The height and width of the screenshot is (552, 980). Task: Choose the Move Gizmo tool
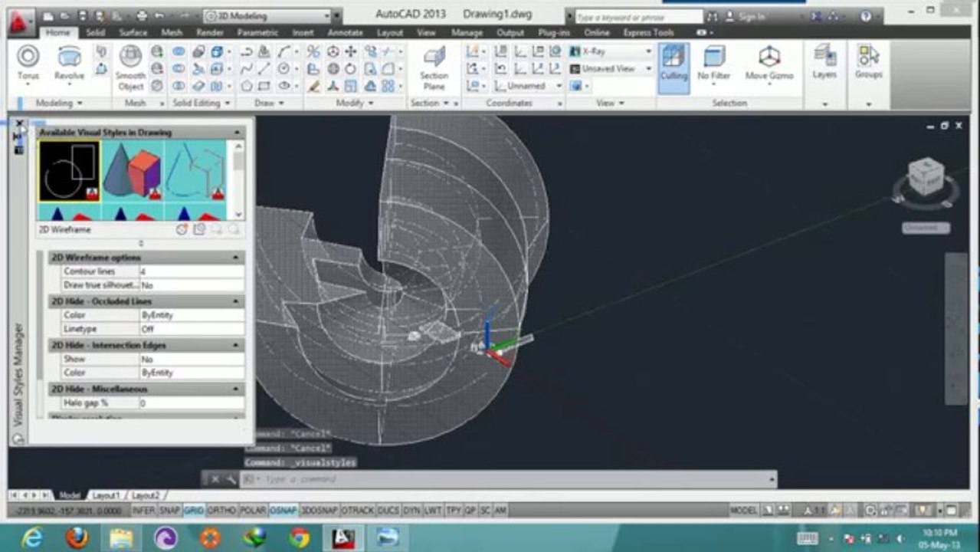[769, 63]
